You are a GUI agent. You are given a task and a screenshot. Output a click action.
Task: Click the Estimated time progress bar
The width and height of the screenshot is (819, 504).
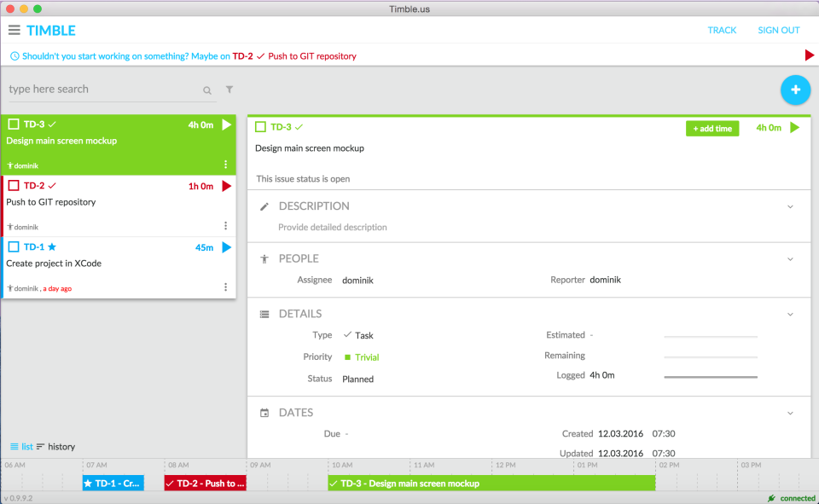(711, 337)
